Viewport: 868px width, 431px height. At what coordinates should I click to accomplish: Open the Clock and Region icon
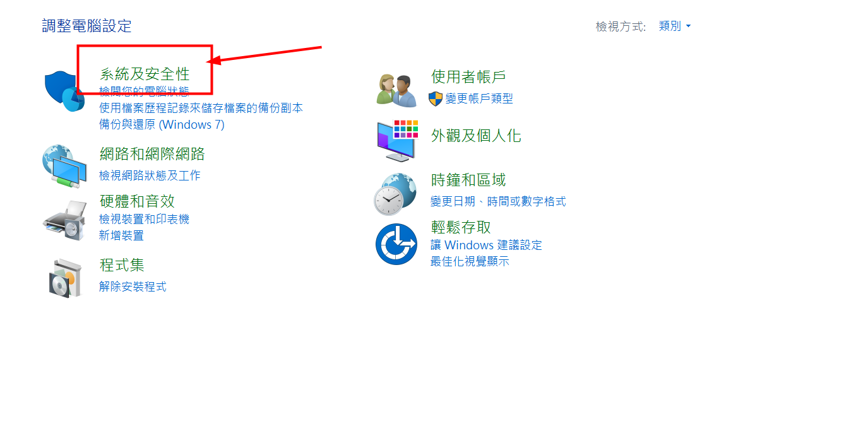tap(395, 194)
